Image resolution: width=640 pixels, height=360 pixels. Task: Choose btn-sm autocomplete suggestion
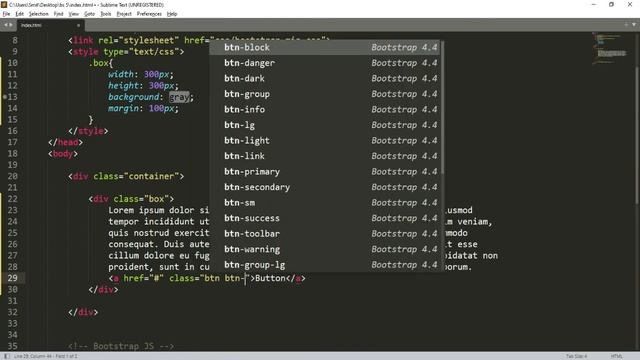pyautogui.click(x=325, y=202)
